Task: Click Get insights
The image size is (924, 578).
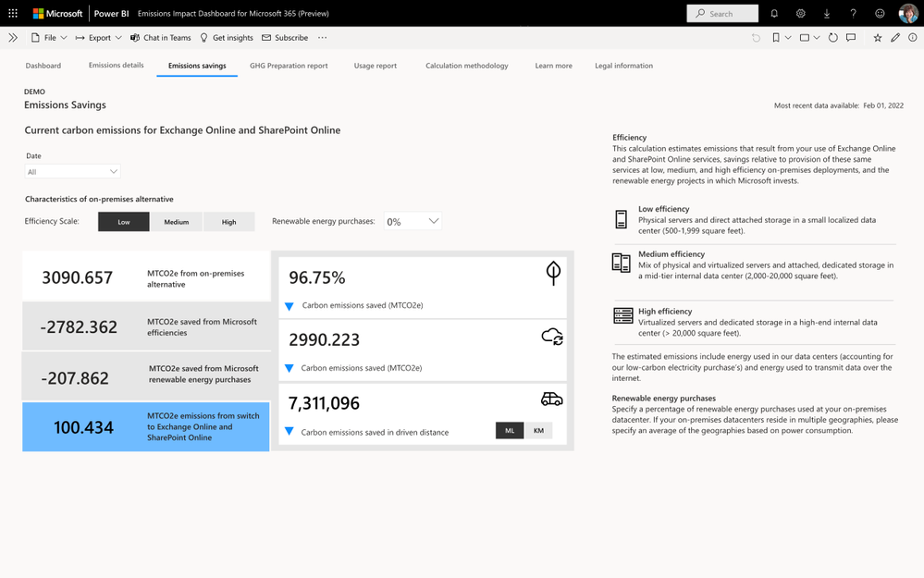Action: pos(227,38)
